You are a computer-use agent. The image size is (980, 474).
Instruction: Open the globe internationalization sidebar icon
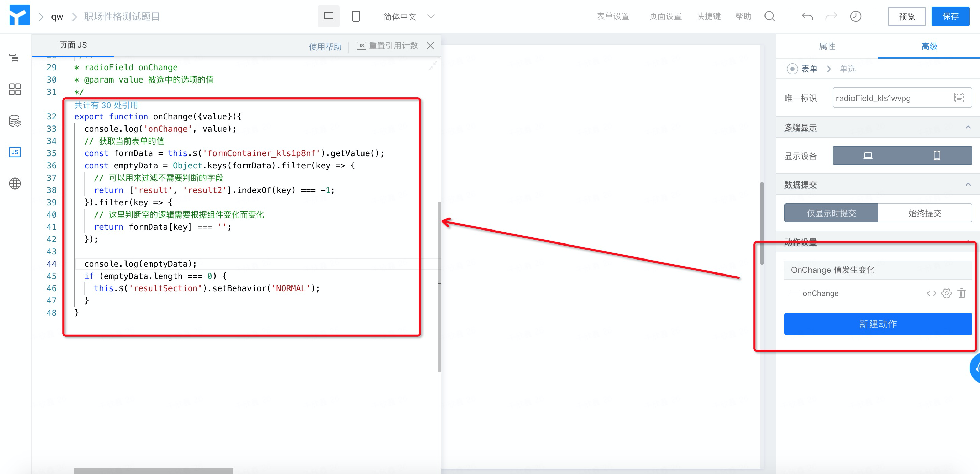(14, 184)
